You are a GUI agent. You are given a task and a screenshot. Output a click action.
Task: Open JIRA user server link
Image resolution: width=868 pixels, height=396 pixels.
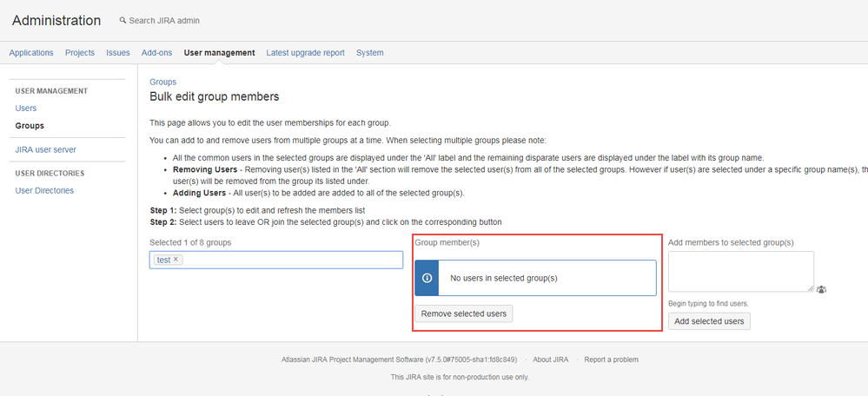[x=46, y=149]
